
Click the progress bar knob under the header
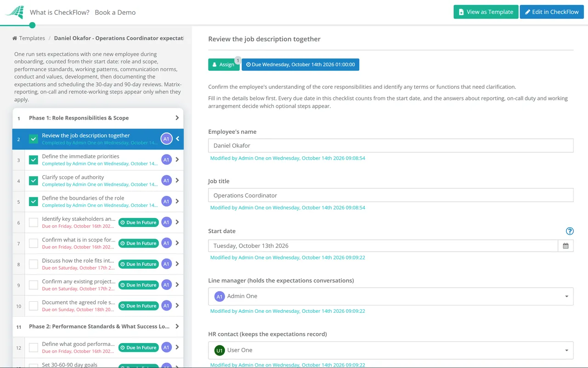(x=32, y=25)
